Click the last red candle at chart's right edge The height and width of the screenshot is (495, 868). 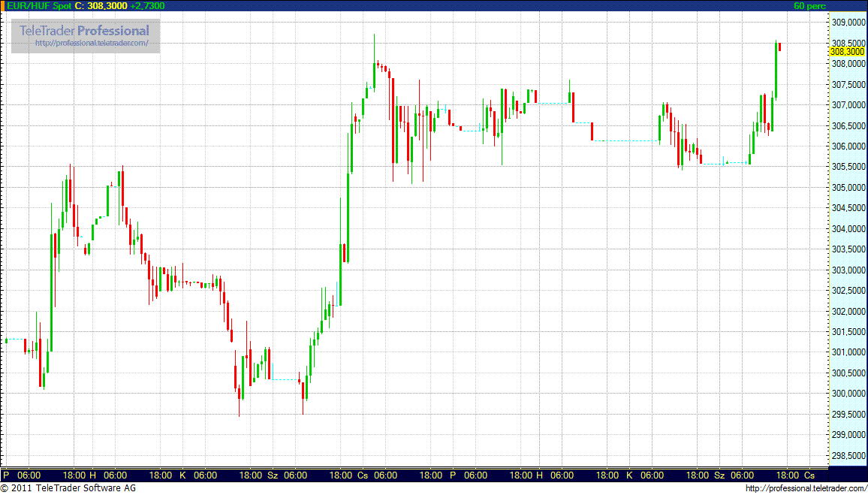pyautogui.click(x=780, y=47)
